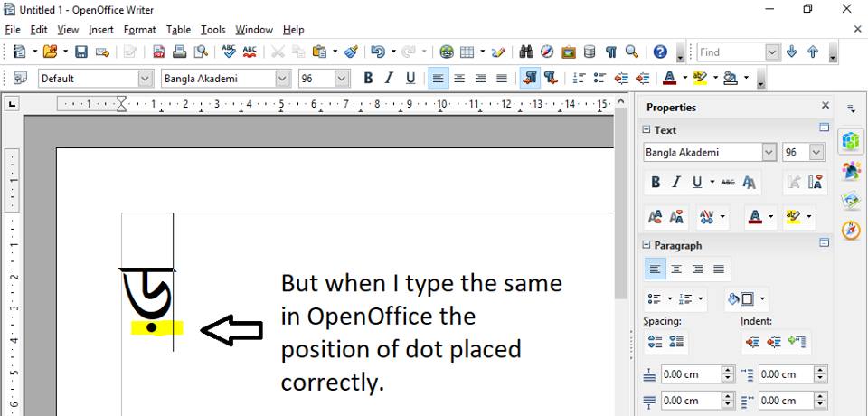868x416 pixels.
Task: Toggle Italic in formatting toolbar
Action: 389,79
